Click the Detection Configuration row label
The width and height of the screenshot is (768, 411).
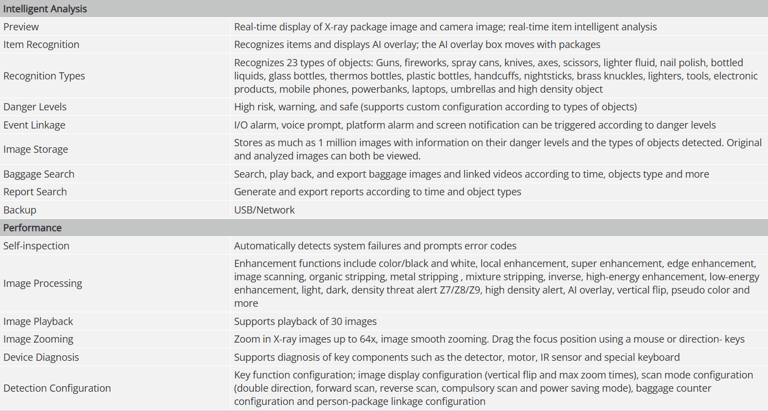tap(57, 388)
